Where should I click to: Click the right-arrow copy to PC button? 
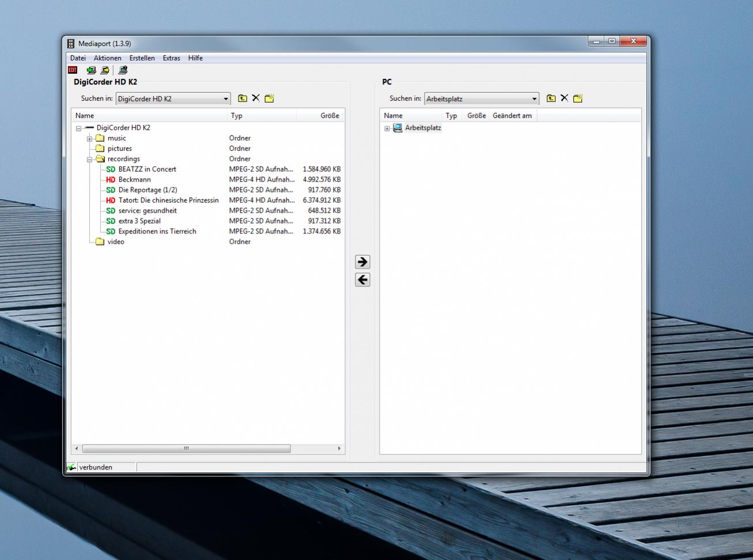tap(362, 262)
